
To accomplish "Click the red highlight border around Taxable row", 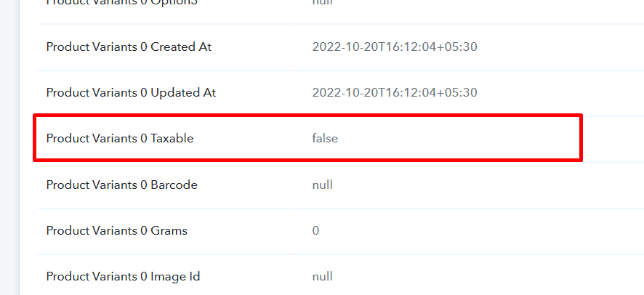I will click(x=307, y=116).
